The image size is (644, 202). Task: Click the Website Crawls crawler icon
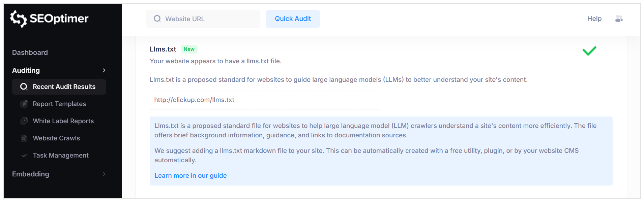pos(24,138)
